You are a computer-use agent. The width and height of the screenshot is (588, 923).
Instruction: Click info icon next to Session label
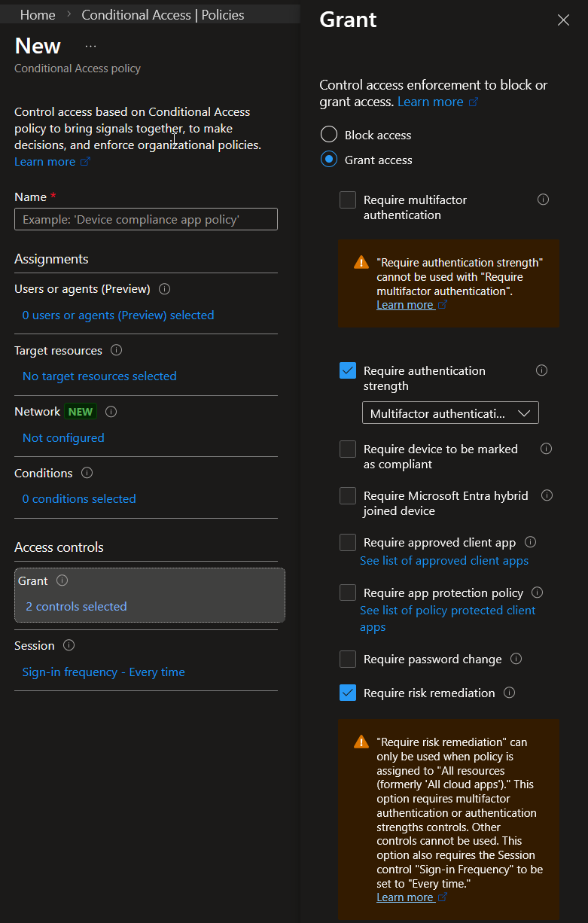[x=69, y=646]
